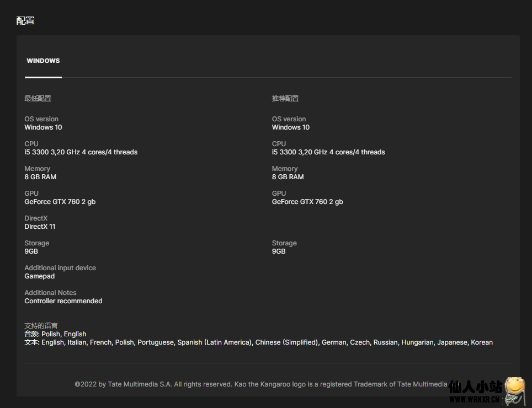The image size is (532, 408).
Task: Click Windows 10 under 最低配置
Action: (43, 127)
